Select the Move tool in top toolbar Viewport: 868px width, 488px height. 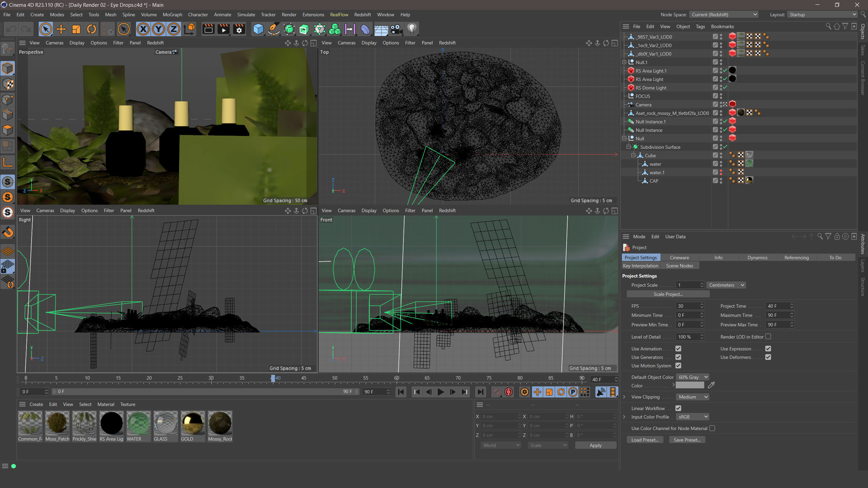[61, 29]
